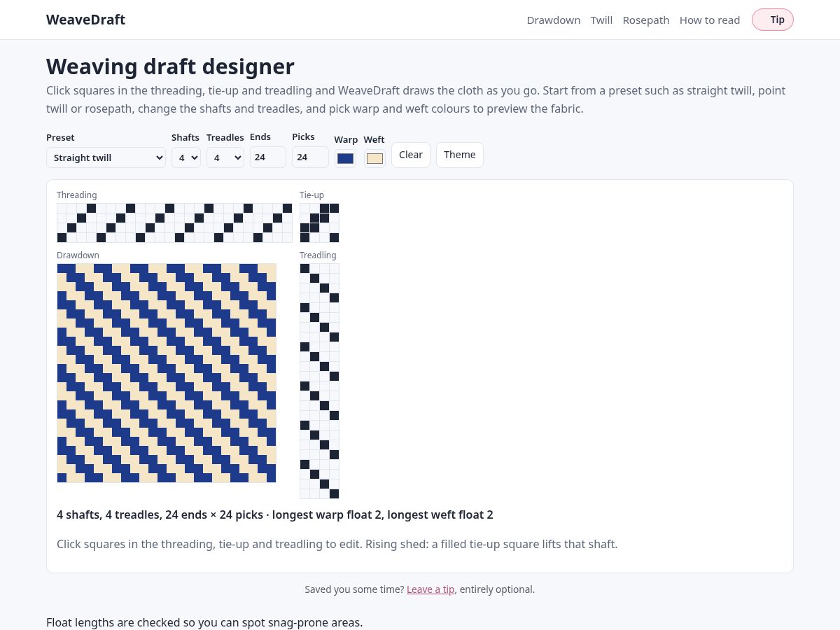Click the Float lengths are checked sentence

point(204,622)
